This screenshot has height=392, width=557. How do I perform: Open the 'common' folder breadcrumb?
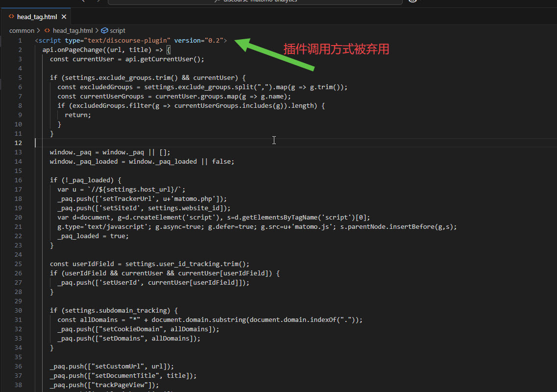click(22, 30)
